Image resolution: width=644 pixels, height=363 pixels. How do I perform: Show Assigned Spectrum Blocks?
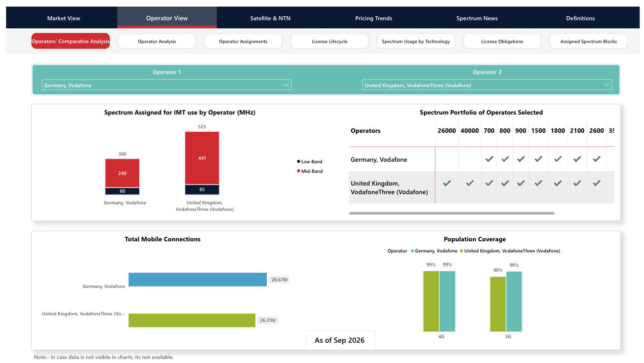click(x=588, y=41)
